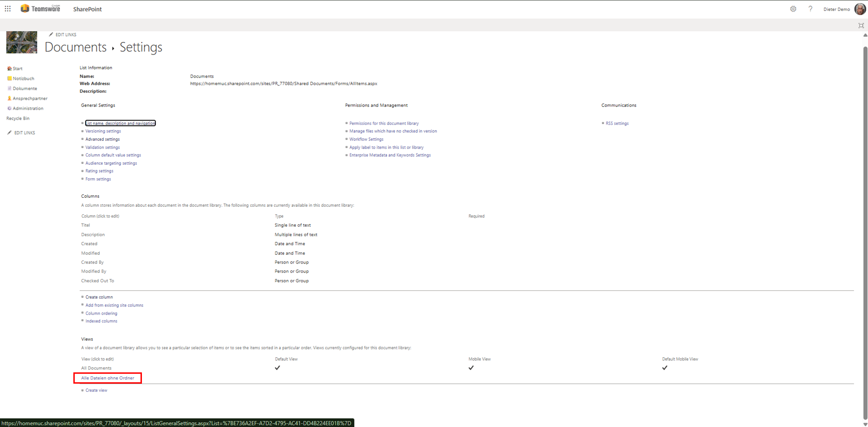Click the help question mark icon
The width and height of the screenshot is (868, 427).
point(810,9)
